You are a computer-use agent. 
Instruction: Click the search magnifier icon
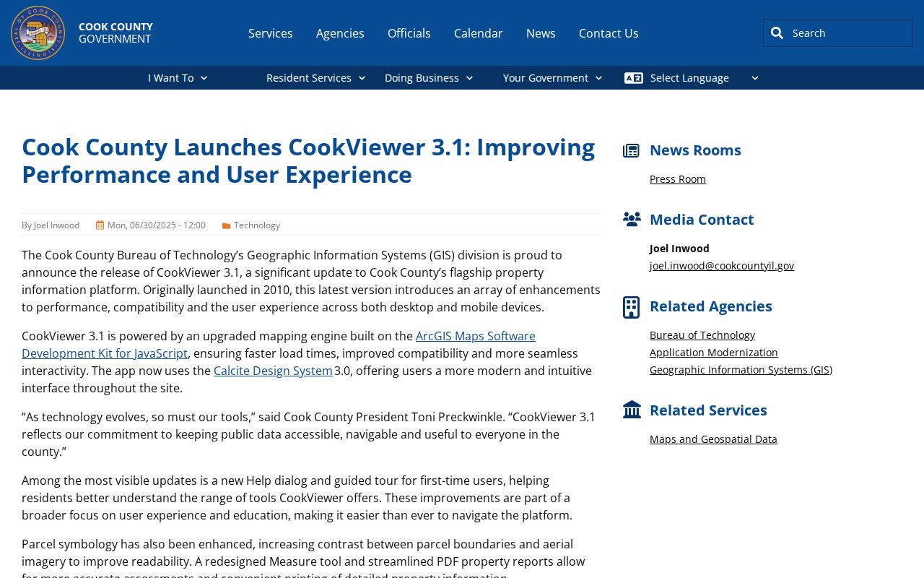pos(777,33)
